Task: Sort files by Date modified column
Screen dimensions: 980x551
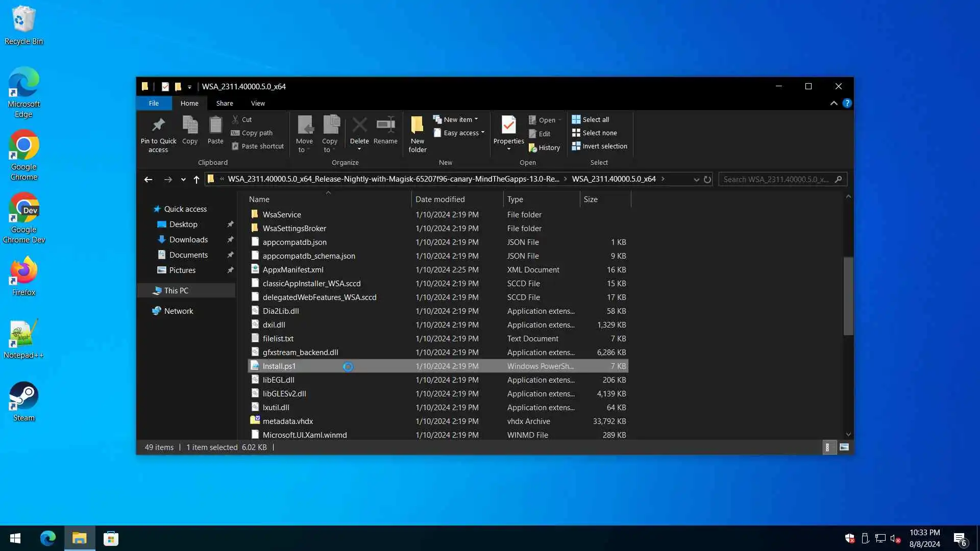Action: 440,199
